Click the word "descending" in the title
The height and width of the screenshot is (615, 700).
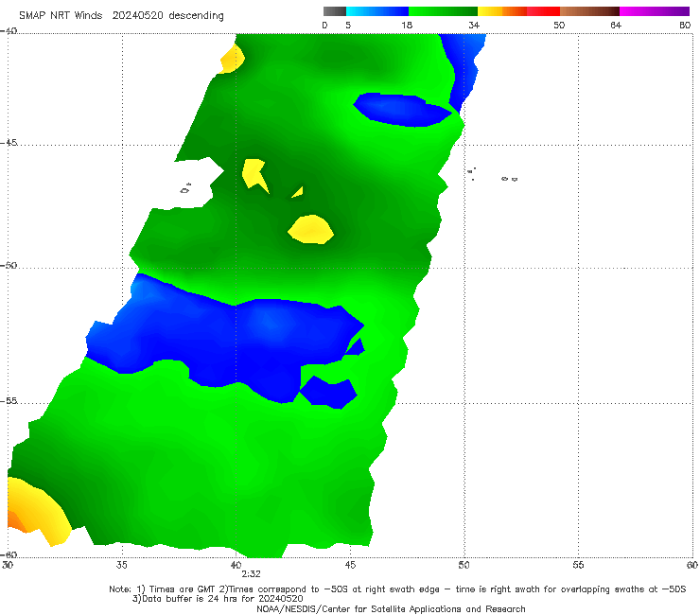196,16
